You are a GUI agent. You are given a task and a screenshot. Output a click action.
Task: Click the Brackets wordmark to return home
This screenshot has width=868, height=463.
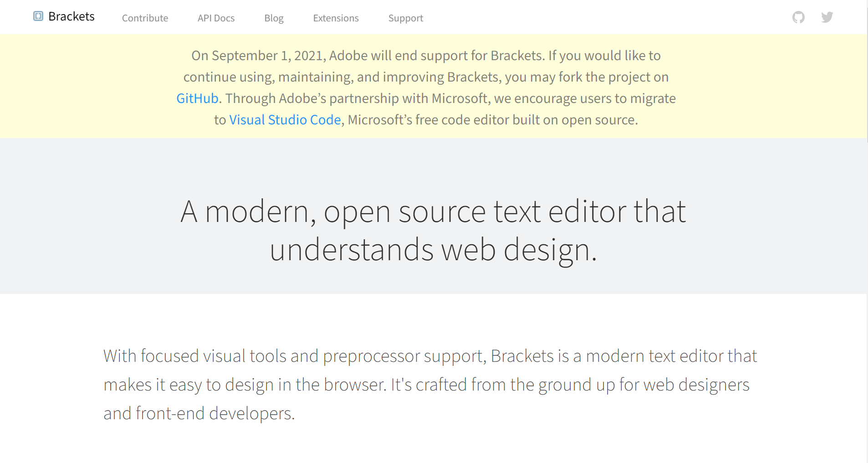point(71,16)
